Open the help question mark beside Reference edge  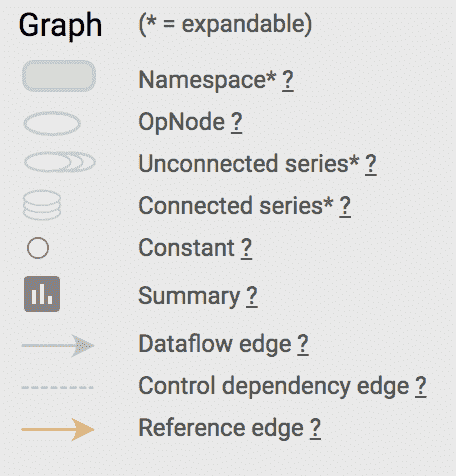point(315,428)
